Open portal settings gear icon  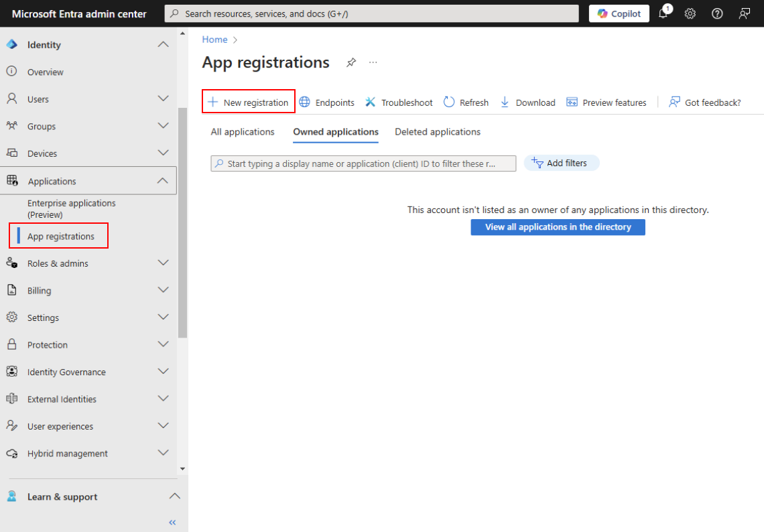[690, 13]
